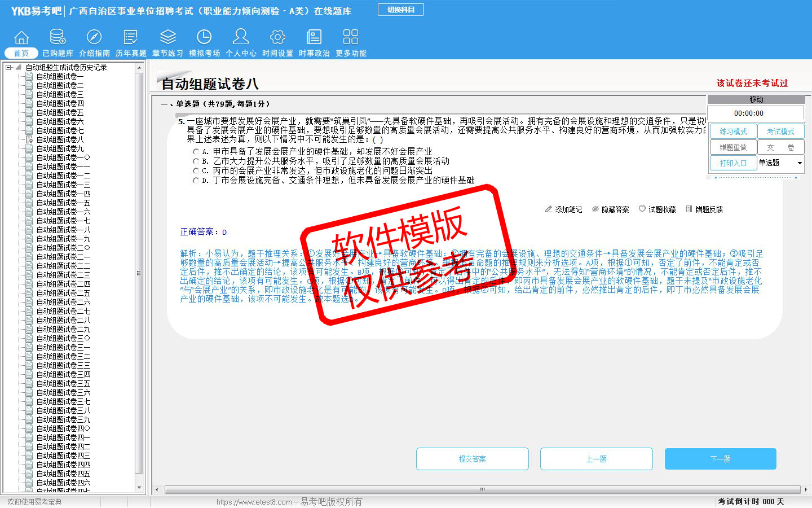
Task: Open 历年真题 past papers icon
Action: click(x=131, y=38)
